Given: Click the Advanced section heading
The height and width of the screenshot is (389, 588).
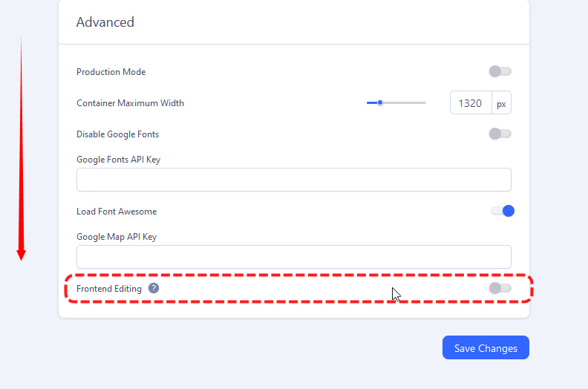Looking at the screenshot, I should click(x=105, y=22).
